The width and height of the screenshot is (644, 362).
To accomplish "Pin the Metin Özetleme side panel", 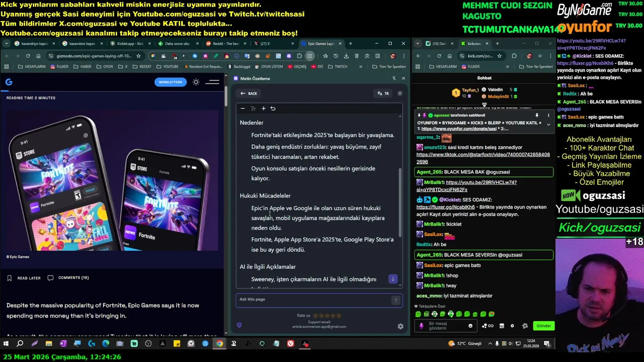I will pos(394,78).
